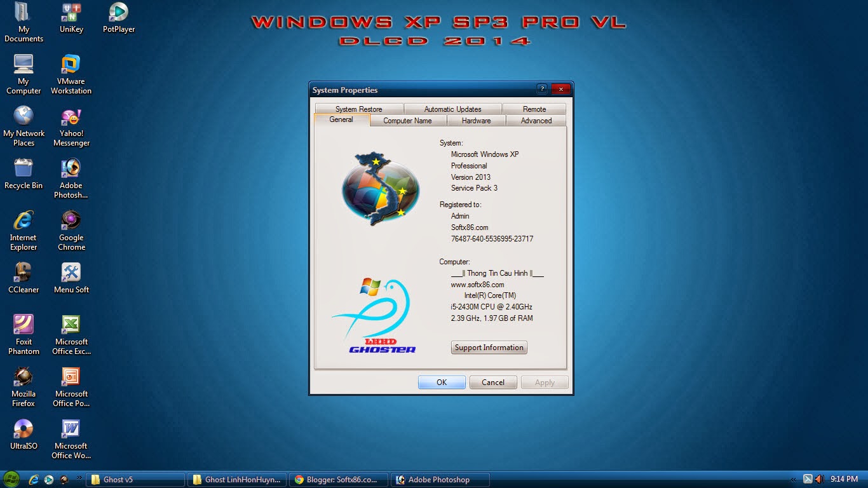Click the Start orb on the taskbar
Viewport: 868px width, 488px height.
pyautogui.click(x=11, y=479)
